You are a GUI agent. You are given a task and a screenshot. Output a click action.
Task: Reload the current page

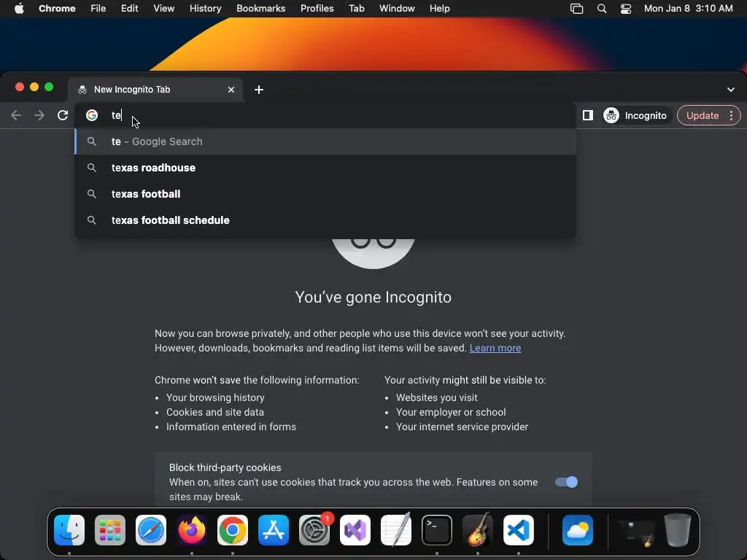63,115
